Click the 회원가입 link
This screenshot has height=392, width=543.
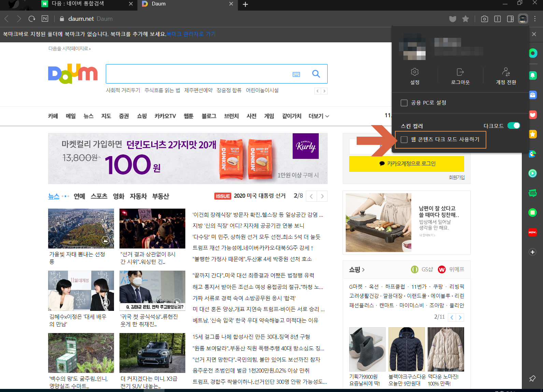(457, 178)
